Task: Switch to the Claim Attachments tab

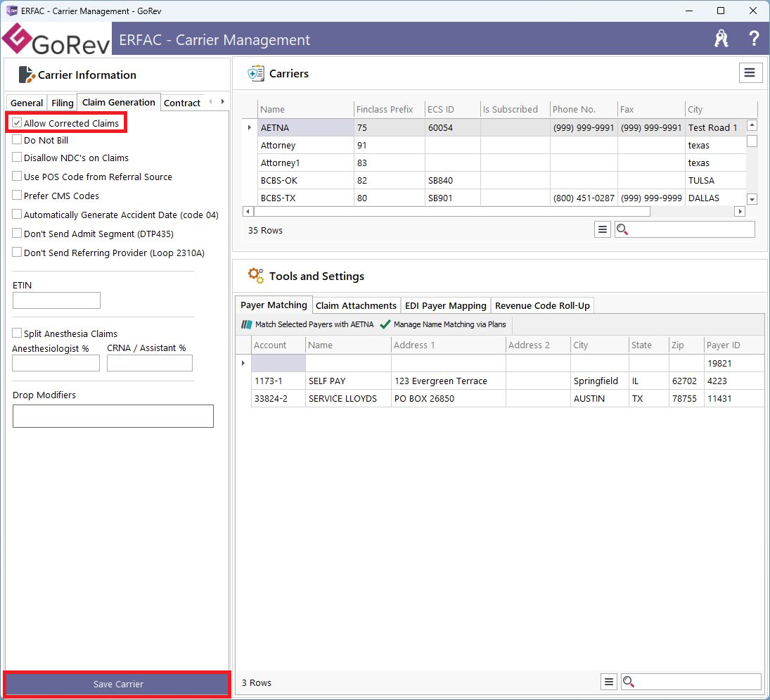Action: [x=356, y=305]
